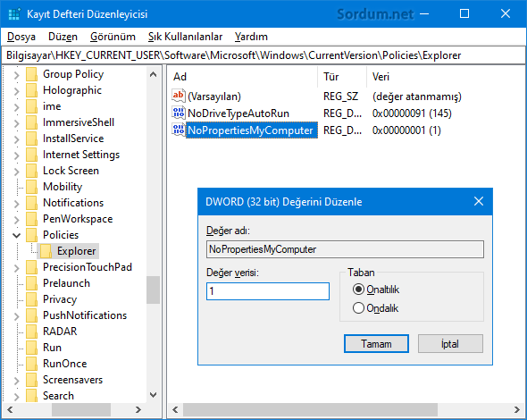Open the Düzen menu
Image resolution: width=527 pixels, height=420 pixels.
pyautogui.click(x=63, y=37)
